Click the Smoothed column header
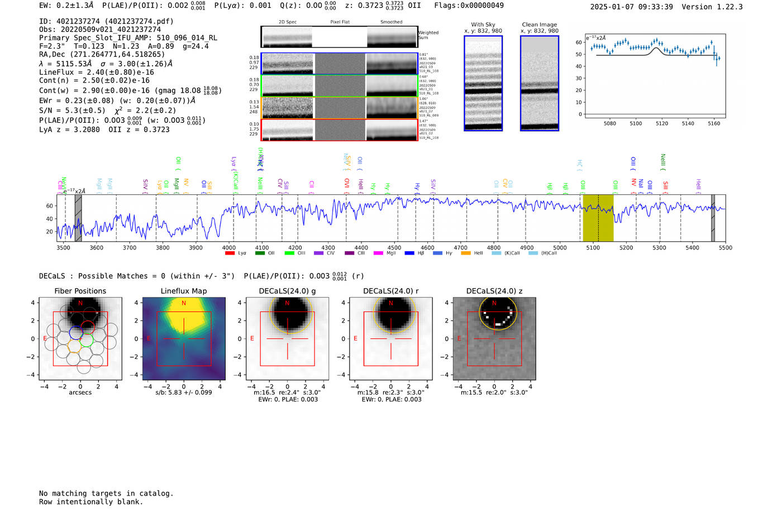 (x=392, y=22)
